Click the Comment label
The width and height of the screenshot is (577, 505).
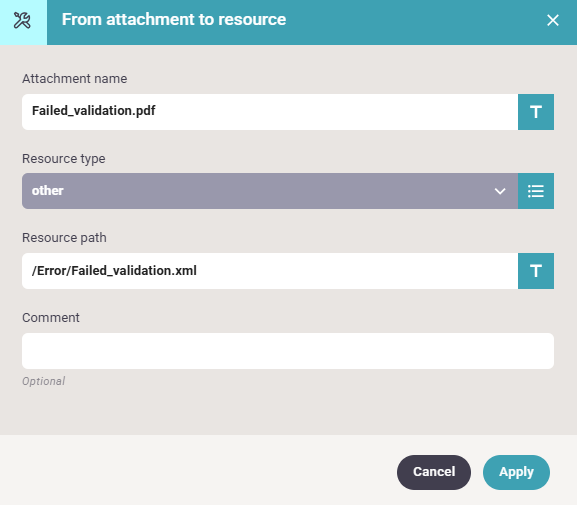pos(51,318)
